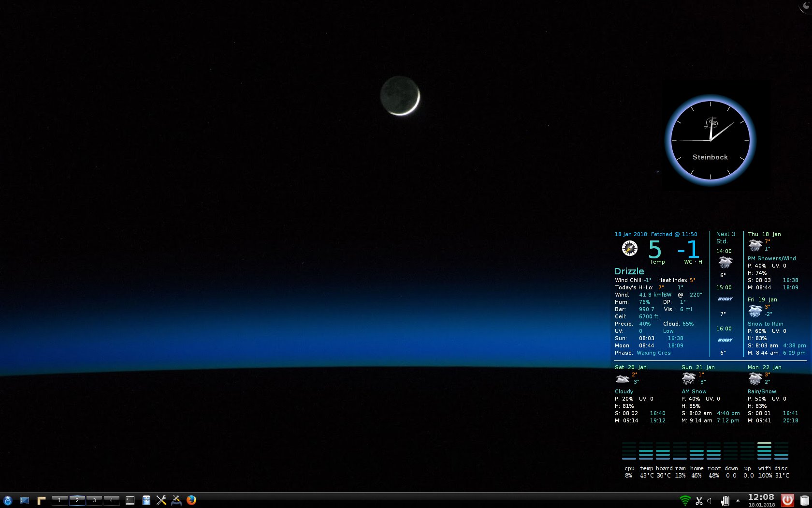Switch to virtual desktop 3

click(x=94, y=500)
